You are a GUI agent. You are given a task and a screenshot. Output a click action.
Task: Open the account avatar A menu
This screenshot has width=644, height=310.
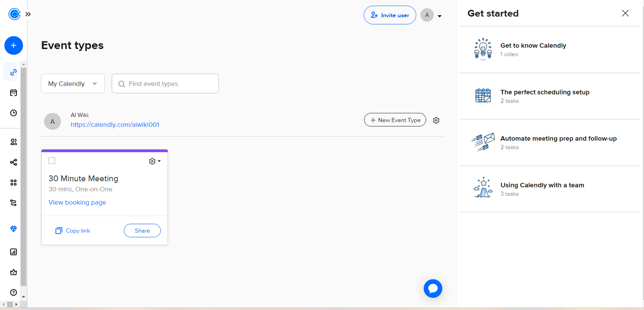coord(431,15)
